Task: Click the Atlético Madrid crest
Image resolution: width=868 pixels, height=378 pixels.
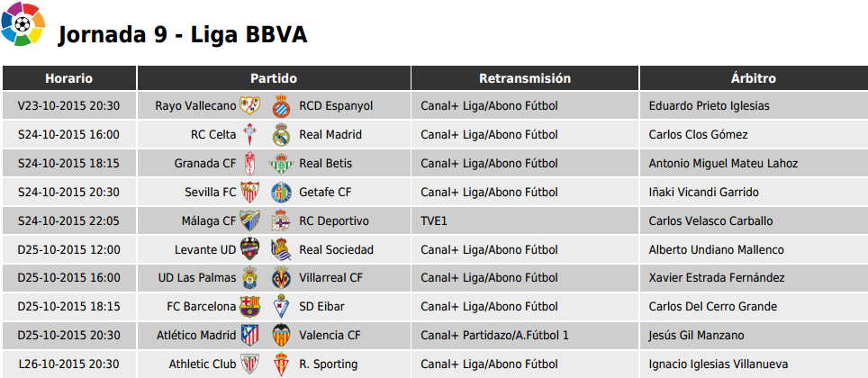Action: [249, 336]
